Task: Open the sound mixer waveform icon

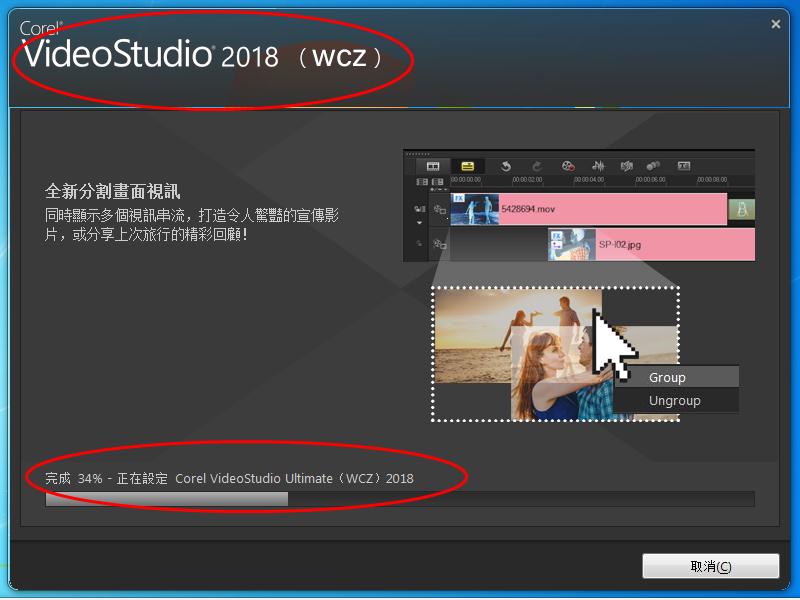Action: pyautogui.click(x=598, y=166)
